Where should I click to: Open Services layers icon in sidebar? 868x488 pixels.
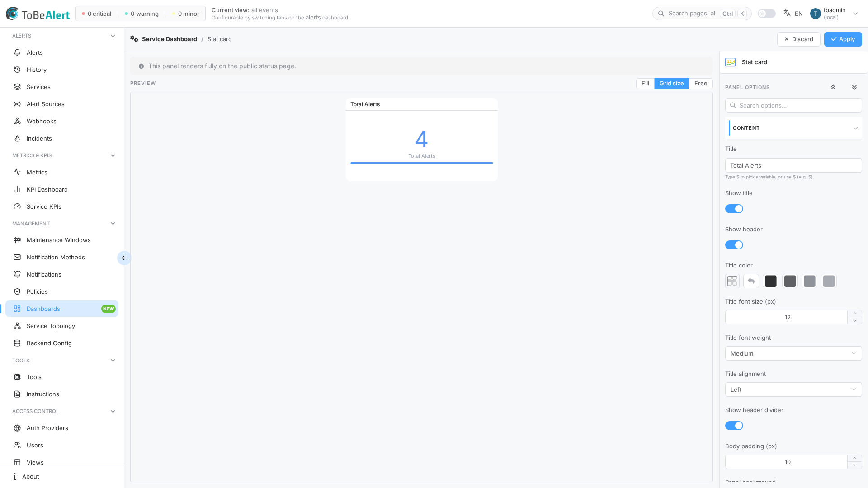(17, 87)
